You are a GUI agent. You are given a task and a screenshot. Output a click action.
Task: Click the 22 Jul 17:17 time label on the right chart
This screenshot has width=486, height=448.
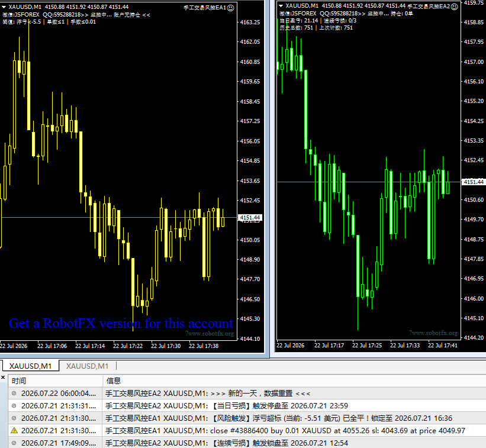pyautogui.click(x=329, y=345)
